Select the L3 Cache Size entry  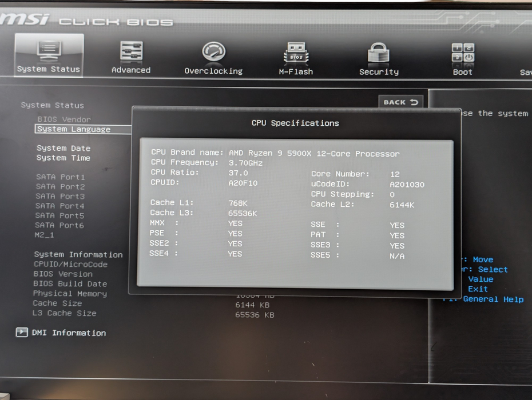click(65, 313)
